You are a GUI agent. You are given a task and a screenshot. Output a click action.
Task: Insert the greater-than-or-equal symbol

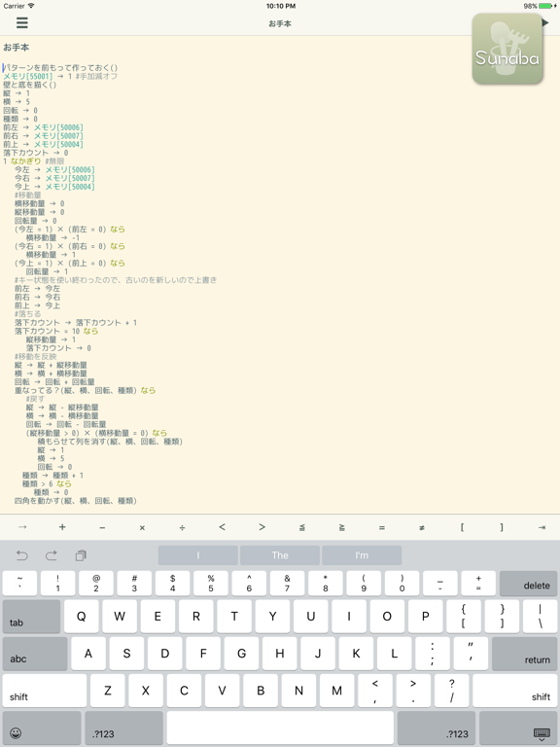click(x=342, y=527)
